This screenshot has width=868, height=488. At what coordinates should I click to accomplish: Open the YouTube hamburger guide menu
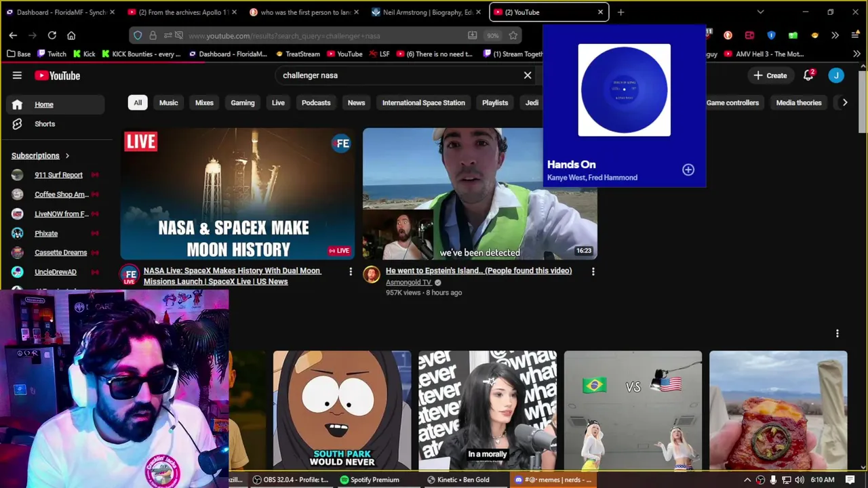click(17, 75)
